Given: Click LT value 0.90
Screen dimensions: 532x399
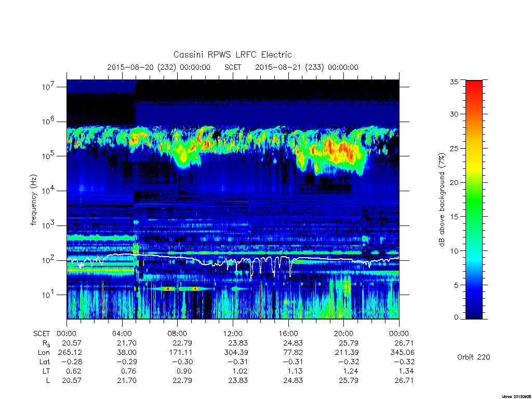Looking at the screenshot, I should 184,371.
